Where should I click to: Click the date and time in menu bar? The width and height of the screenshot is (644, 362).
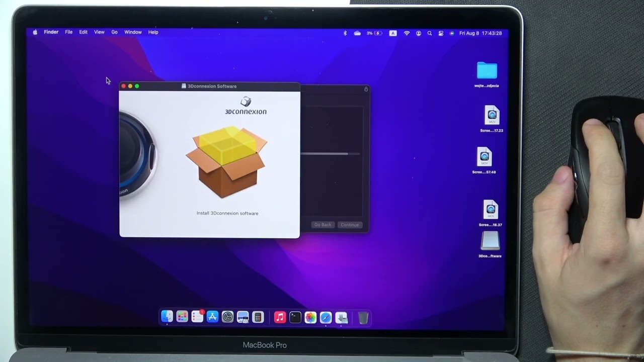[x=480, y=33]
